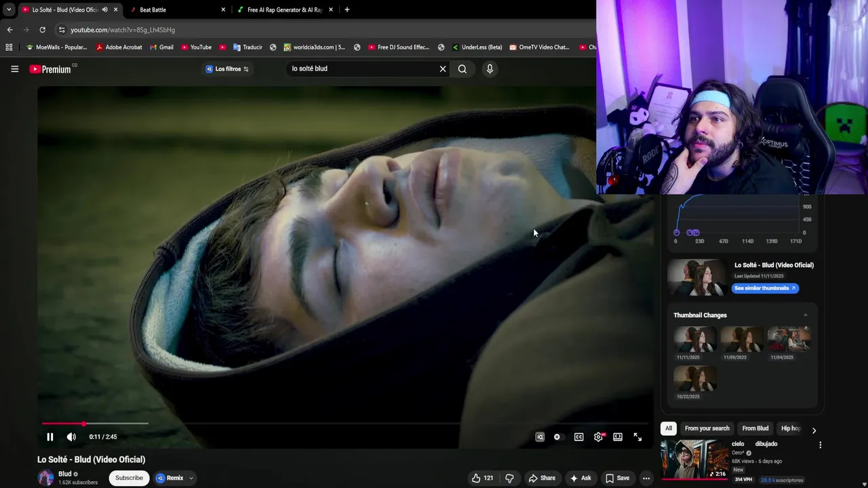Screen dimensions: 868x488
Task: Run search with magnifier icon
Action: (x=462, y=68)
